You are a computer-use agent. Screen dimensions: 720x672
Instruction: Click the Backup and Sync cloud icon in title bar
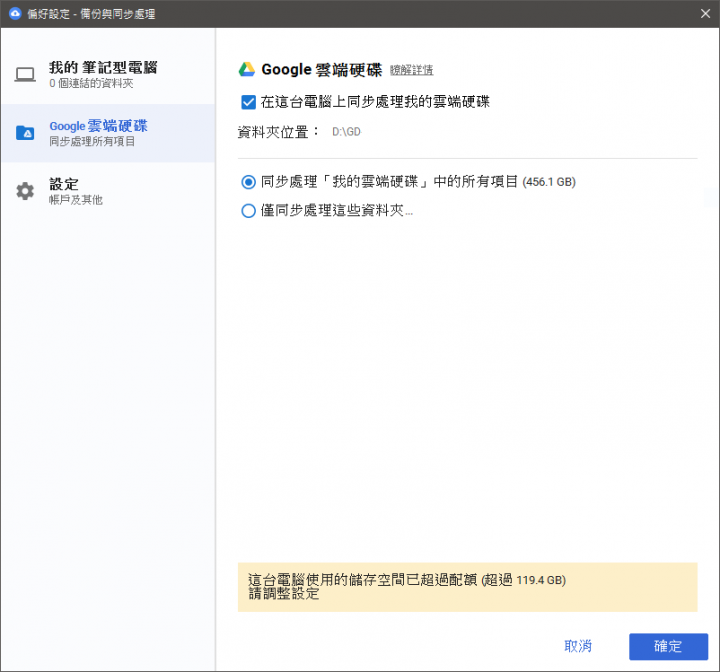pos(15,13)
